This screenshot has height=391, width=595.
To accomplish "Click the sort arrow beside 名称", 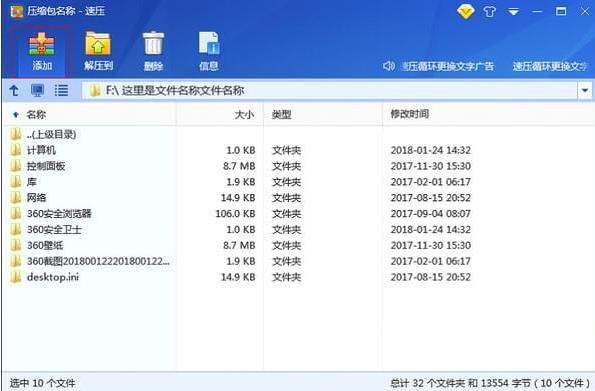I will 16,114.
